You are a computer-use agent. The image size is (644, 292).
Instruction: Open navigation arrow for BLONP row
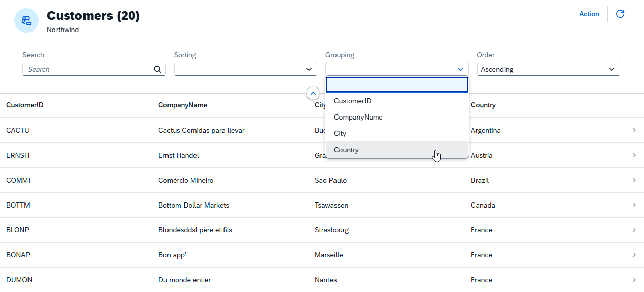coord(634,230)
